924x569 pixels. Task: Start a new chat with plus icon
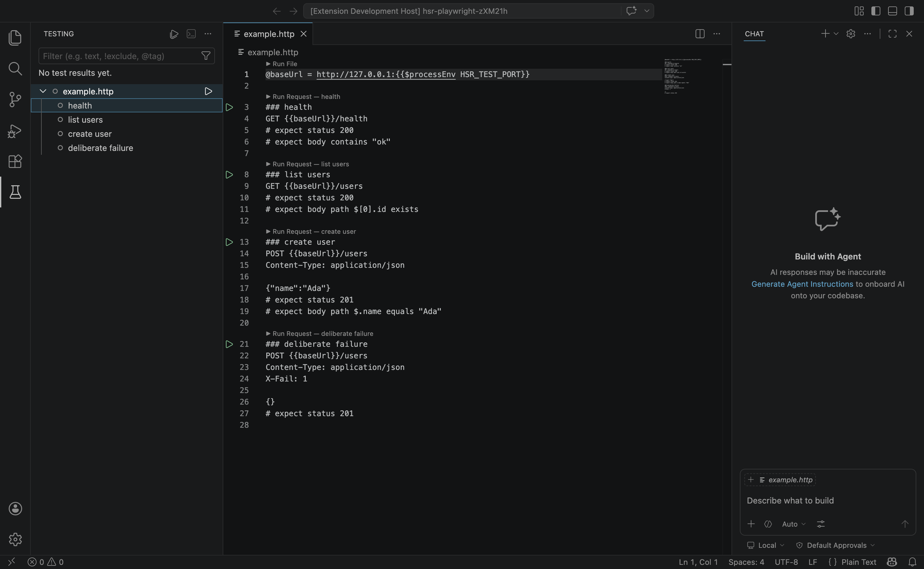(825, 34)
